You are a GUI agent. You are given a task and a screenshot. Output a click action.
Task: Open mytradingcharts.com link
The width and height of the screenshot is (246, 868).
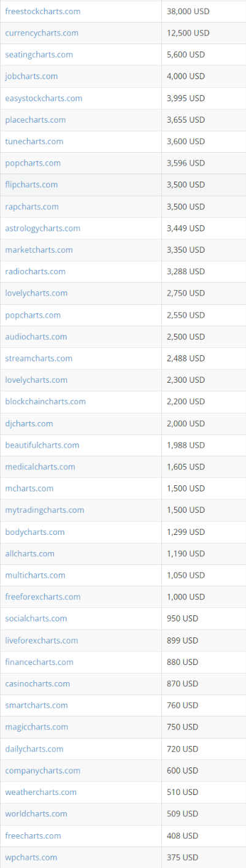click(45, 510)
